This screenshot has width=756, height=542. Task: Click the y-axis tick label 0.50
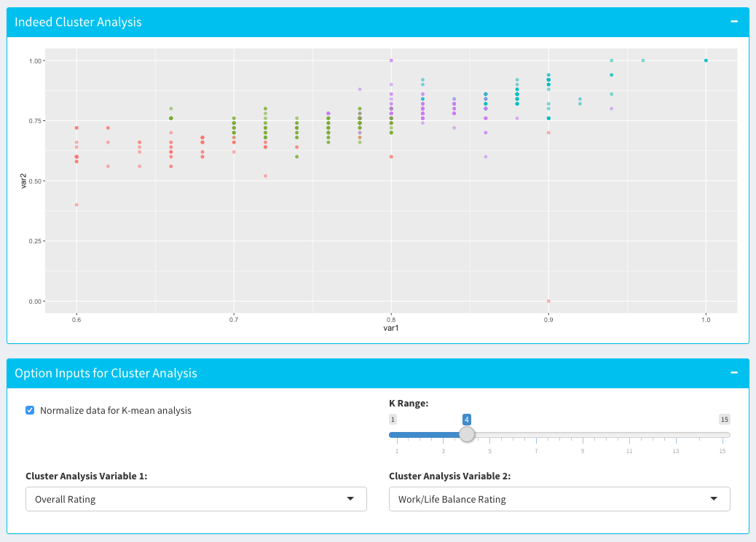pyautogui.click(x=35, y=181)
